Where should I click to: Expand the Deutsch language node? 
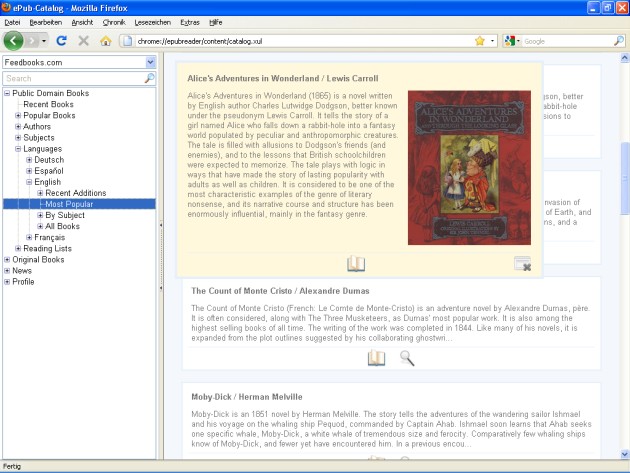coord(29,160)
